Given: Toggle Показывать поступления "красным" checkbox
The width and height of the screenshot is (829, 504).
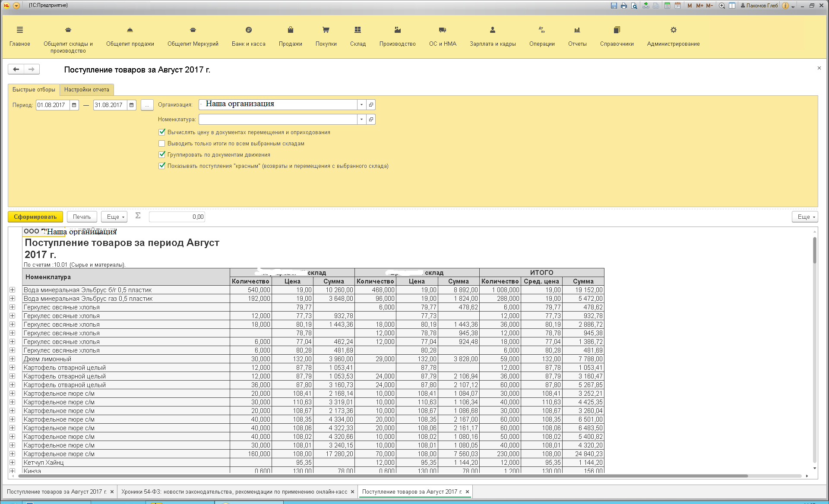Looking at the screenshot, I should pos(162,166).
